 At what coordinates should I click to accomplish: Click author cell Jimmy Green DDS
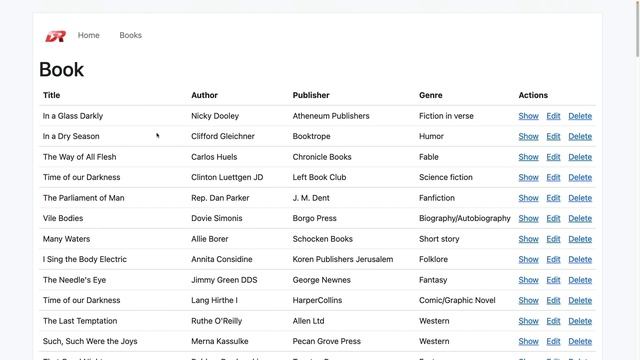pos(224,280)
